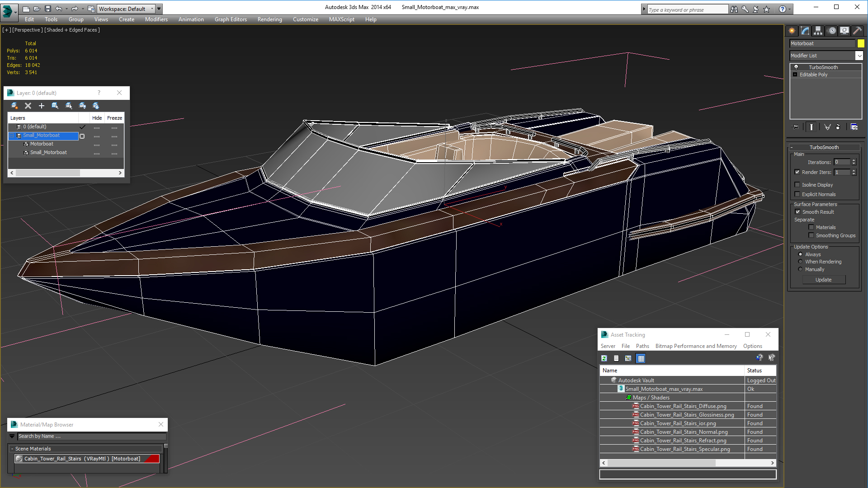Click Tree View icon in Asset Tracking
This screenshot has height=488, width=868.
click(x=628, y=358)
